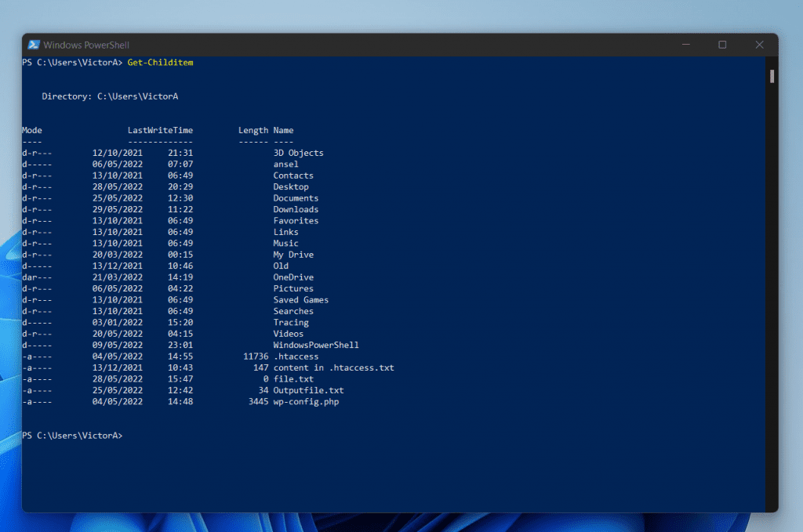Click the 'Favorites' folder name
The height and width of the screenshot is (532, 803).
click(296, 220)
